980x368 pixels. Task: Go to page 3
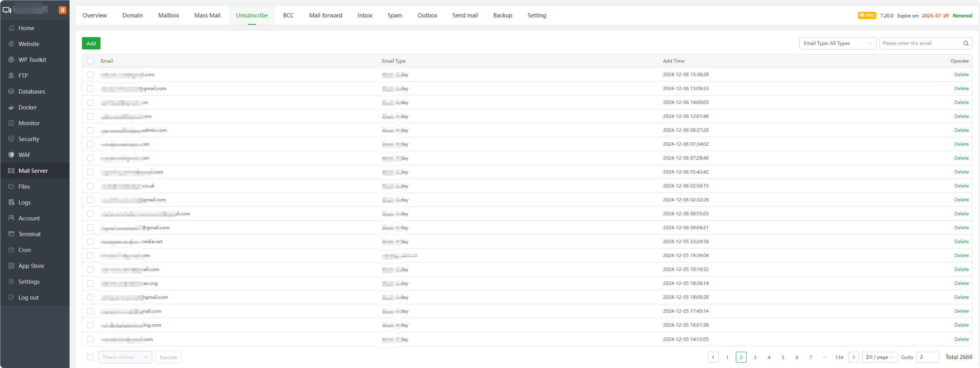[755, 357]
